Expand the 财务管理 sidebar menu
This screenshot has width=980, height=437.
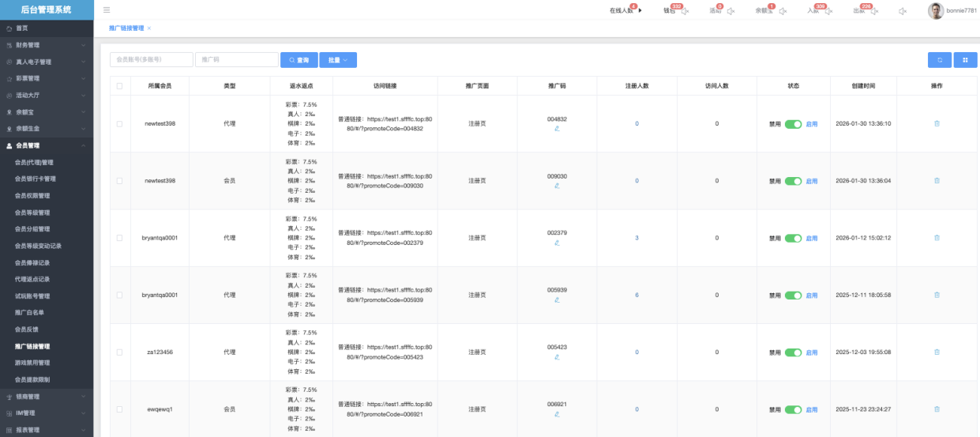coord(47,45)
